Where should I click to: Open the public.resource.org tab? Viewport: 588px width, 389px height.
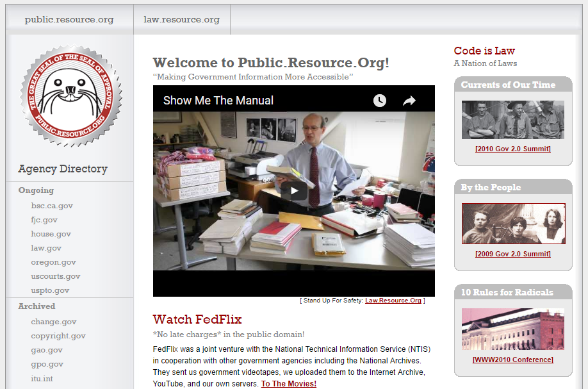tap(69, 19)
